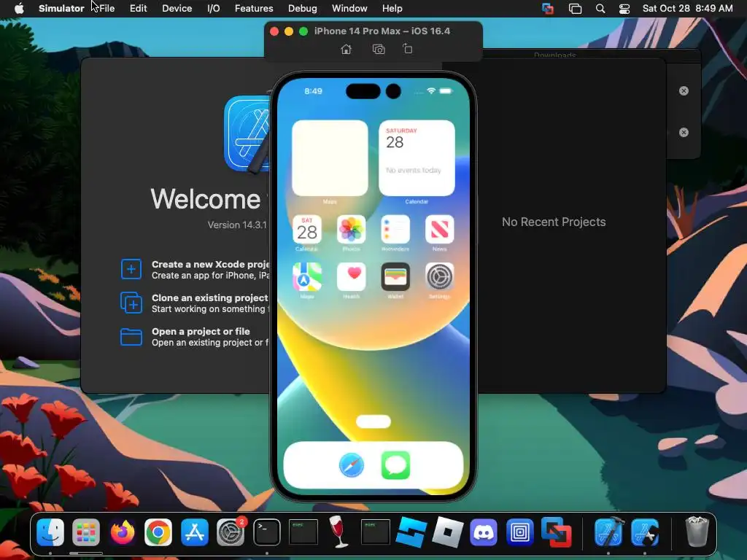This screenshot has height=560, width=747.
Task: Open the Device menu
Action: pos(177,9)
